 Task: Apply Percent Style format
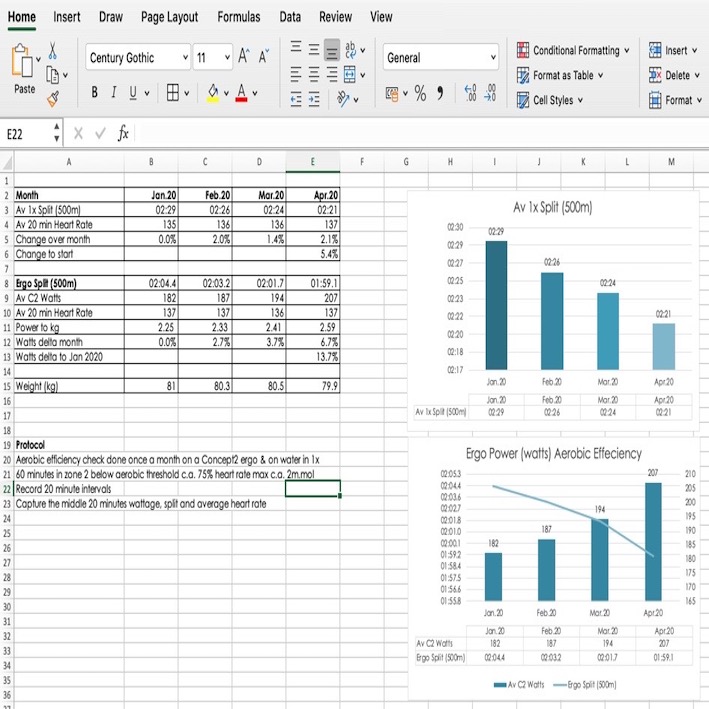(420, 94)
